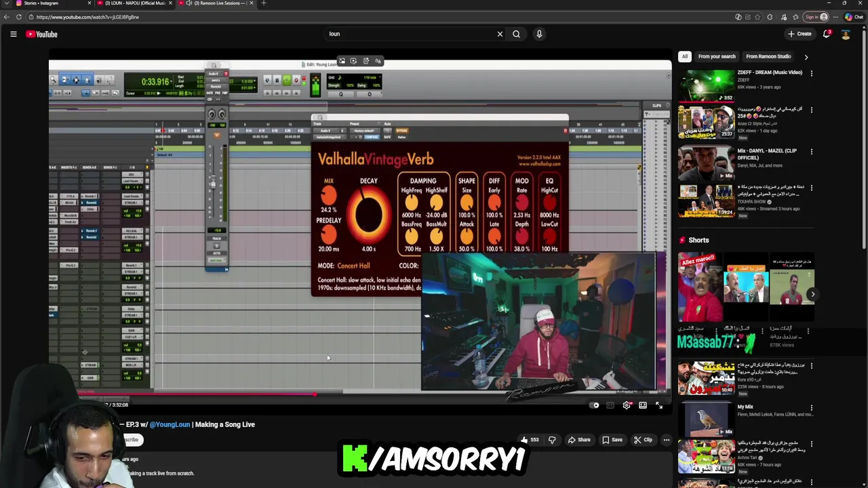The image size is (868, 488).
Task: Dislike the video with the thumbs-down icon
Action: coord(552,440)
